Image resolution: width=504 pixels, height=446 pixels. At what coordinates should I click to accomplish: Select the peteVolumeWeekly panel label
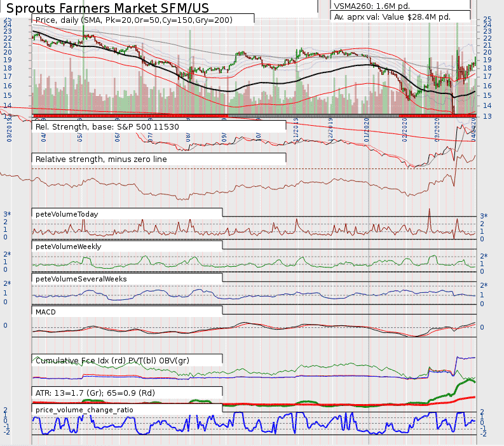point(69,247)
